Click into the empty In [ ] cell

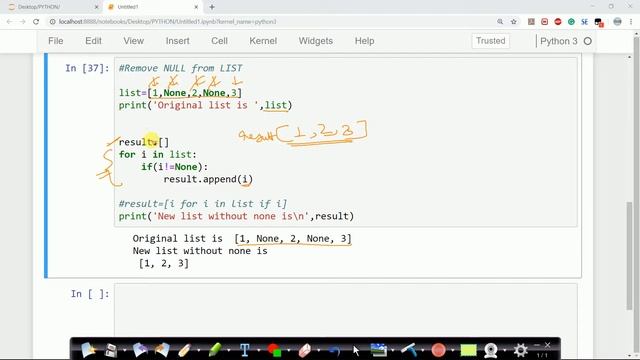346,309
